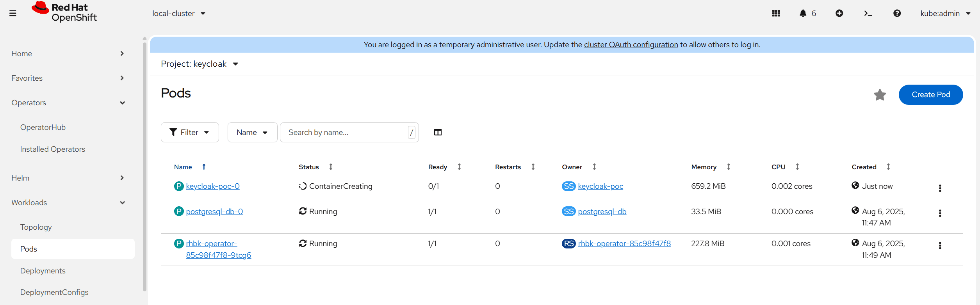
Task: Open the Project keycloak selector
Action: point(200,64)
